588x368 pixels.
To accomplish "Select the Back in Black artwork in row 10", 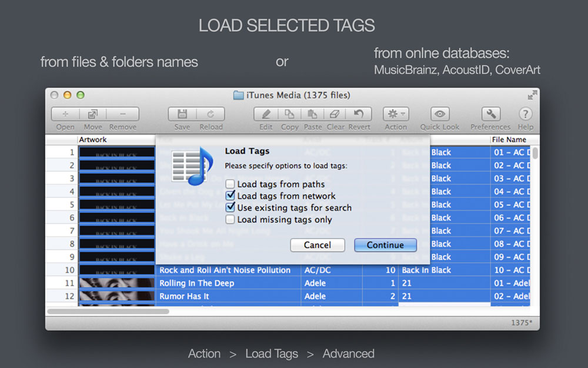I will [116, 270].
